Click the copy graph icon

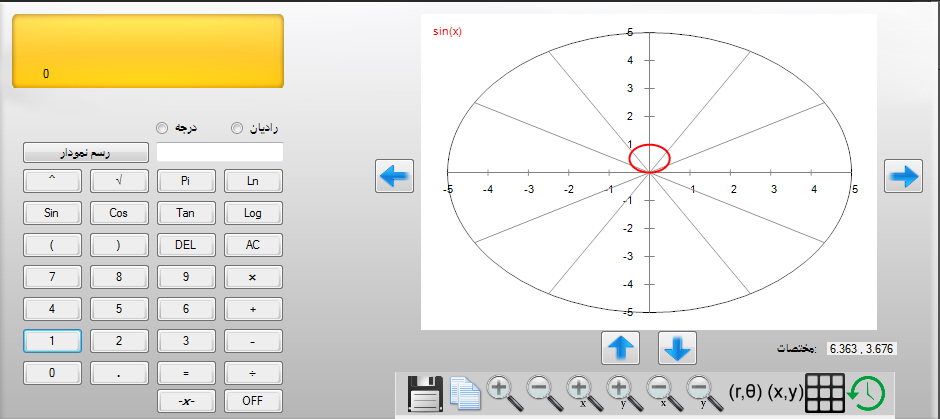point(465,393)
